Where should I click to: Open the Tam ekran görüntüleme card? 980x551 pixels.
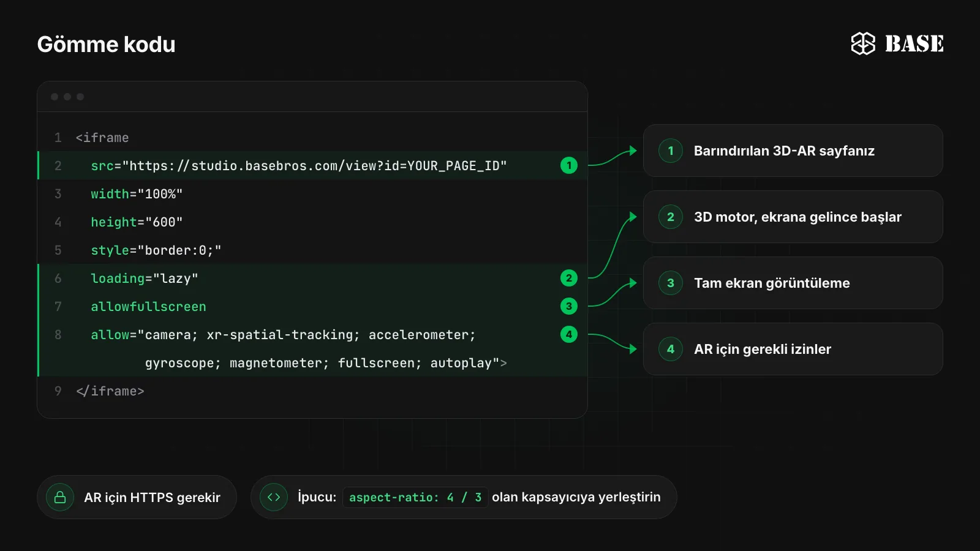point(793,283)
